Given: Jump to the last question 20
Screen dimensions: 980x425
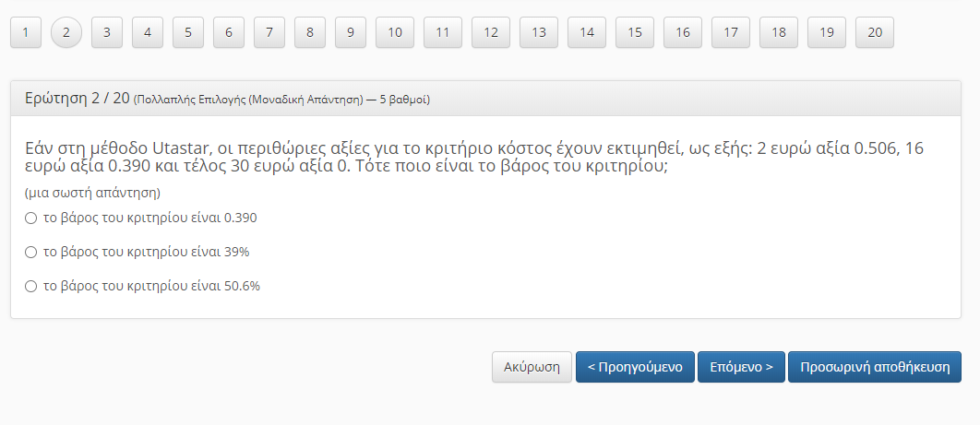Looking at the screenshot, I should point(875,32).
